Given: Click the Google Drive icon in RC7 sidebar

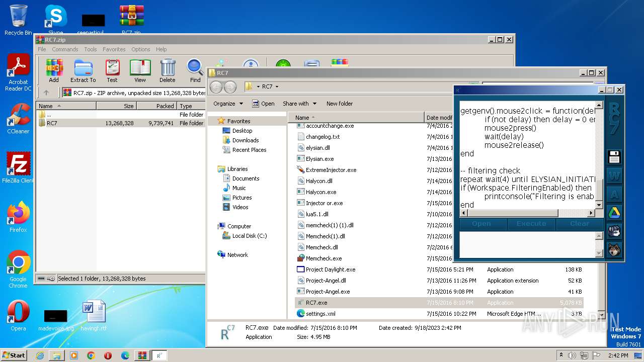Looking at the screenshot, I should click(614, 213).
